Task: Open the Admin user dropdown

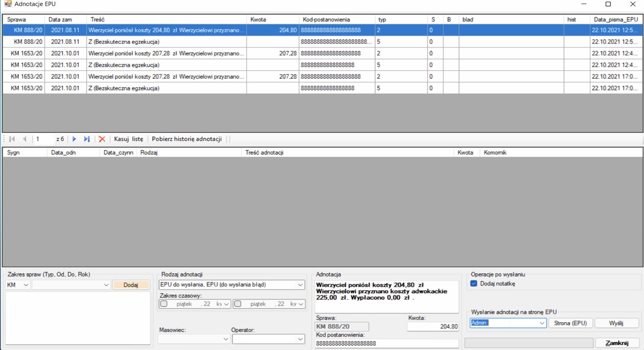Action: coord(542,323)
